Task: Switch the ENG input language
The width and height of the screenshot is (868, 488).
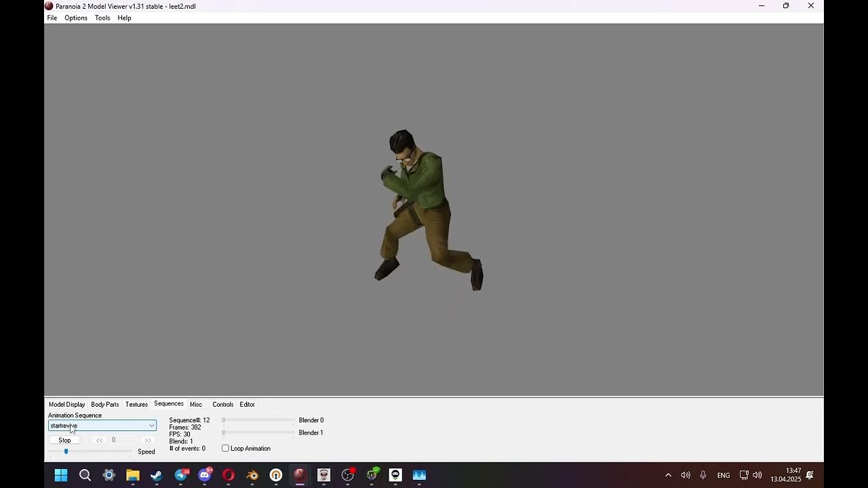Action: (724, 475)
